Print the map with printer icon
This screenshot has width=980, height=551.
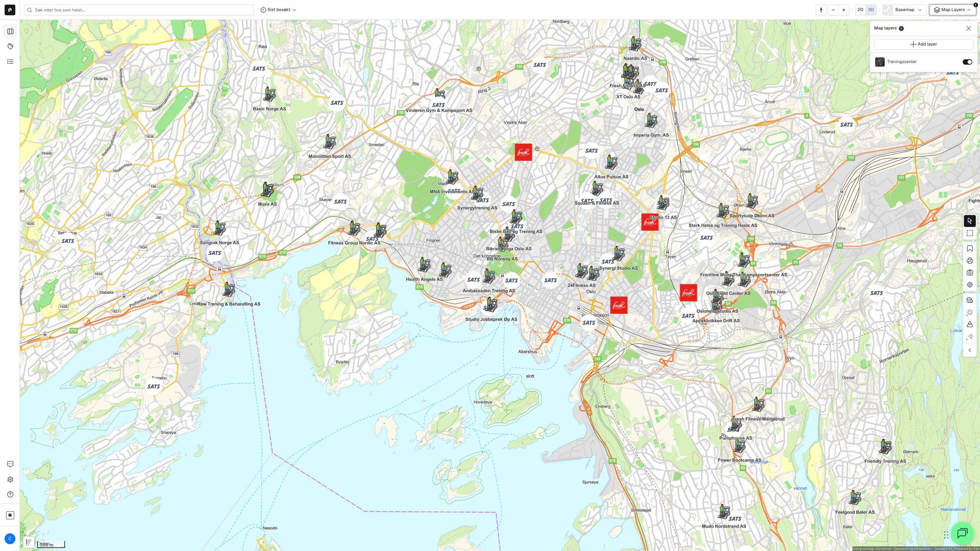[970, 261]
